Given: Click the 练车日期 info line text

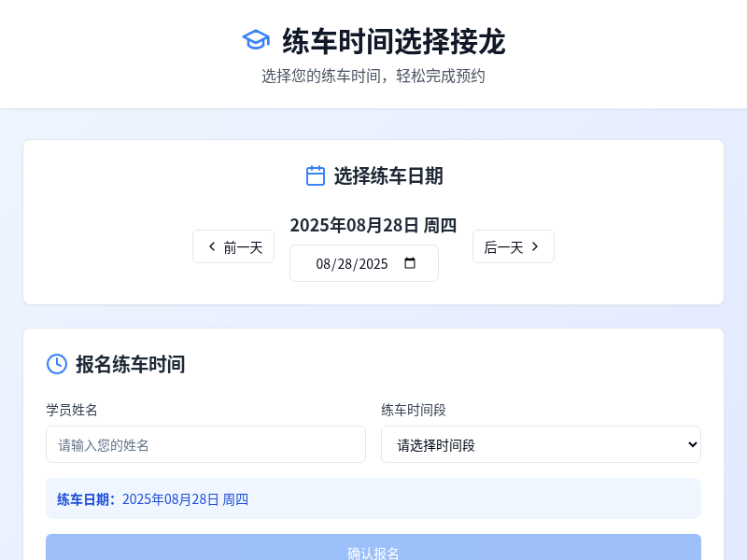Looking at the screenshot, I should (152, 499).
